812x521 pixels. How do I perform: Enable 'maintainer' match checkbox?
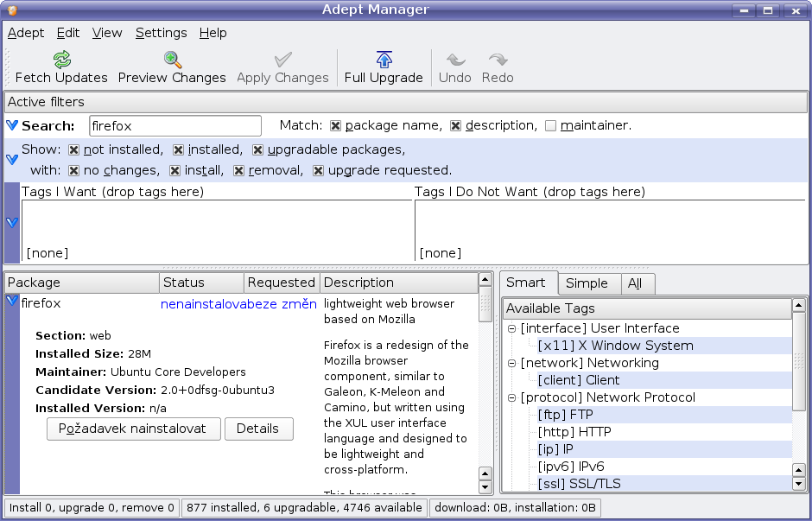(x=550, y=126)
